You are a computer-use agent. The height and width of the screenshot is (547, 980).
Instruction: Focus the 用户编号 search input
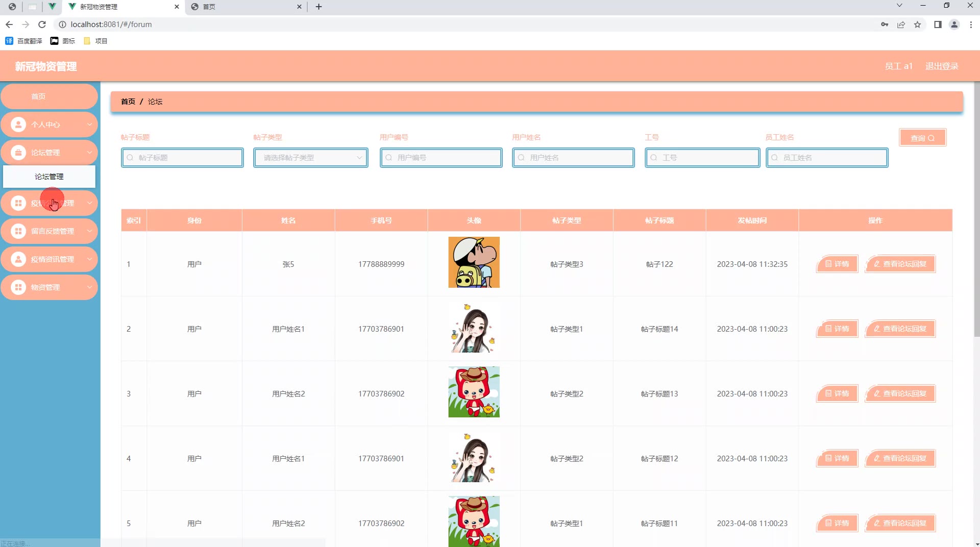[x=441, y=158]
